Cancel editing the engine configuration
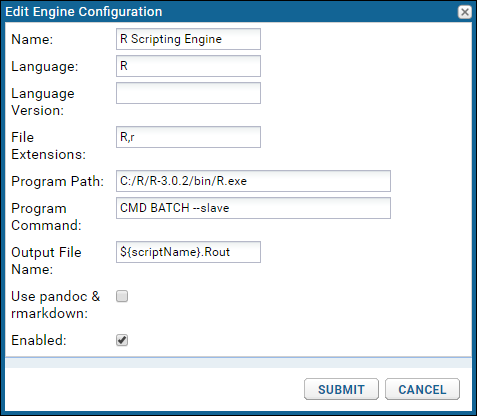The height and width of the screenshot is (416, 477). click(x=422, y=389)
